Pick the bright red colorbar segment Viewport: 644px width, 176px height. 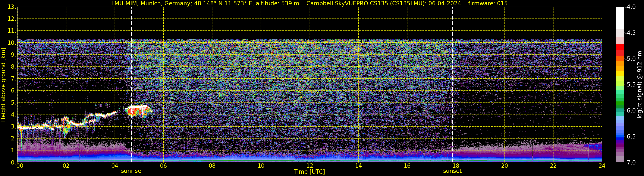pyautogui.click(x=620, y=47)
